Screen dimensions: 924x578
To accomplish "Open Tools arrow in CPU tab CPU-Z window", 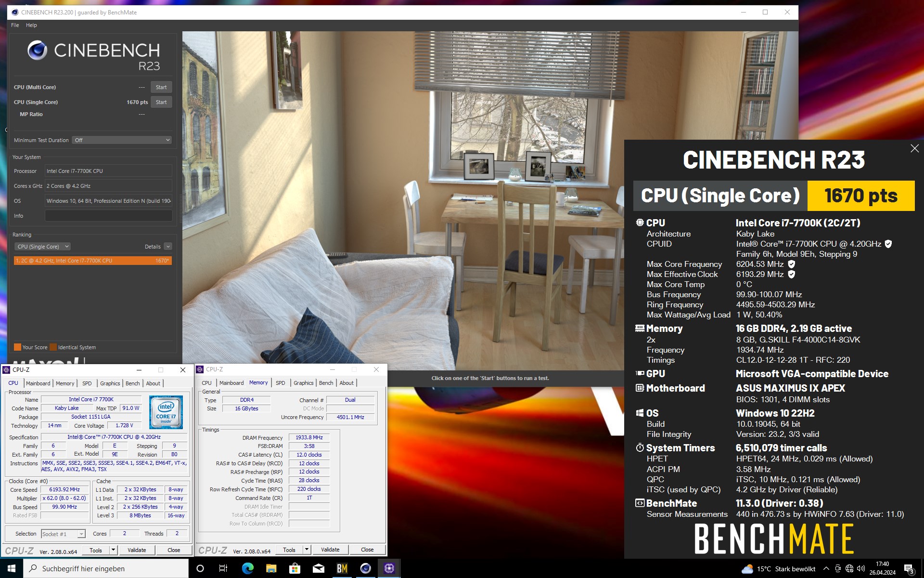I will (x=113, y=550).
